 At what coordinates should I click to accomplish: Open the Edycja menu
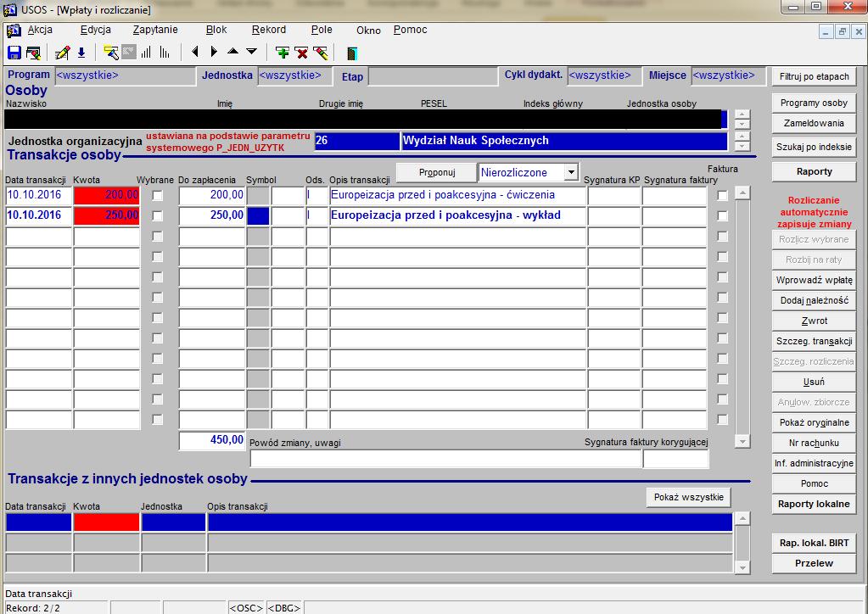(x=96, y=30)
